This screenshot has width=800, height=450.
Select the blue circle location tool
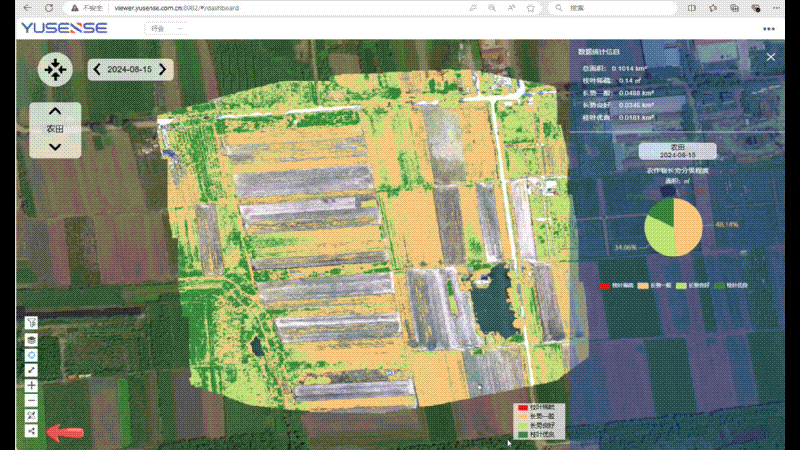pos(33,355)
